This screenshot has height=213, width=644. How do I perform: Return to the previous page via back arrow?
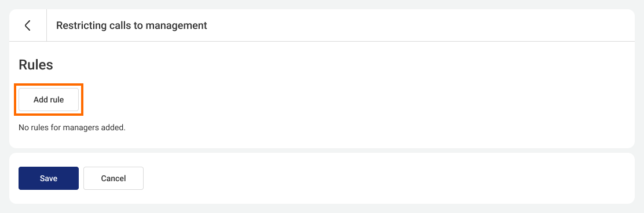pos(28,25)
